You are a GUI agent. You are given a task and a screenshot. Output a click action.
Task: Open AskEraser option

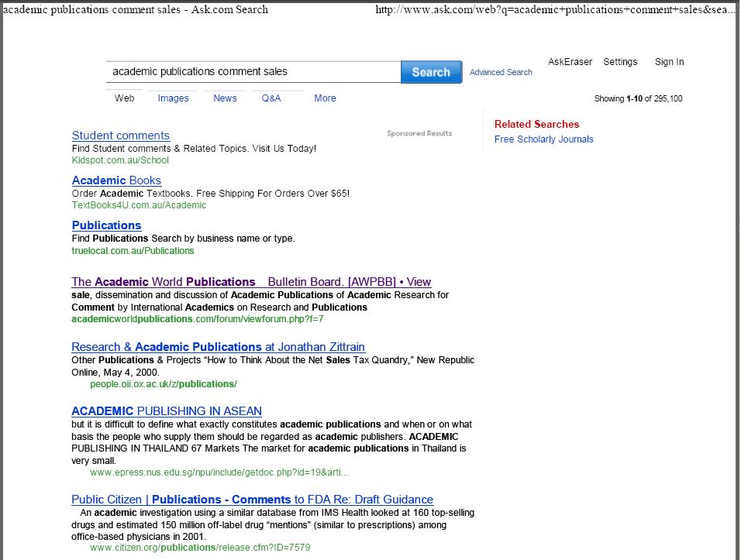570,62
